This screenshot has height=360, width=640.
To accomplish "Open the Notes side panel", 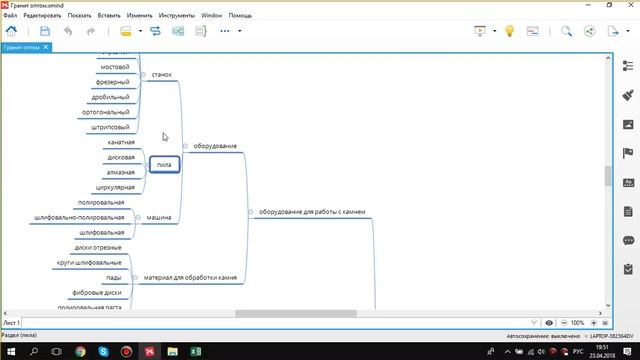I will 628,211.
